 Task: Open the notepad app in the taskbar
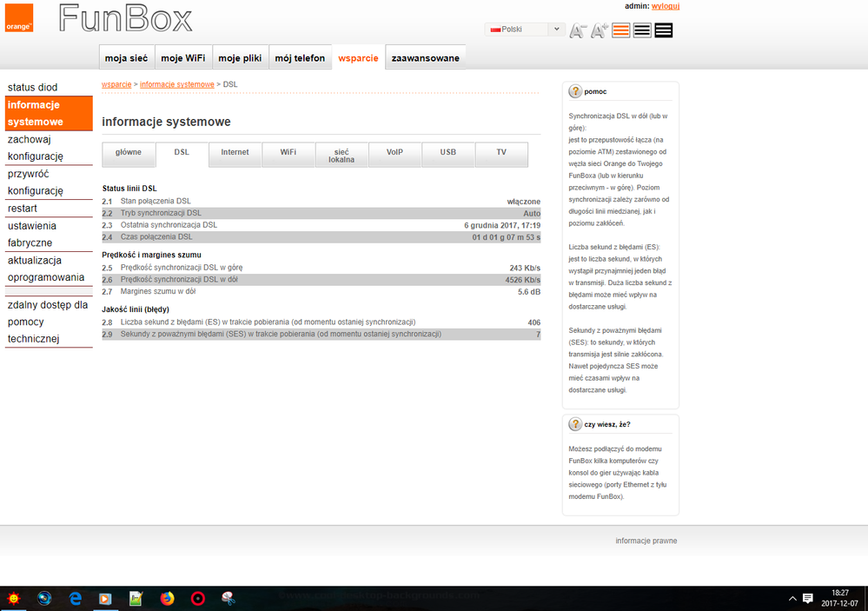pyautogui.click(x=136, y=598)
